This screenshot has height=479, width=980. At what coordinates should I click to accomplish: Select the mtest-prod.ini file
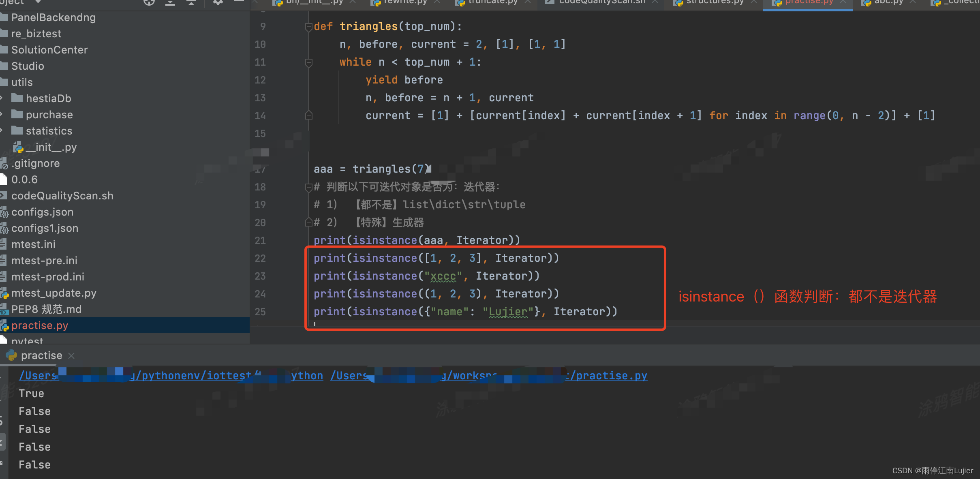pyautogui.click(x=47, y=277)
